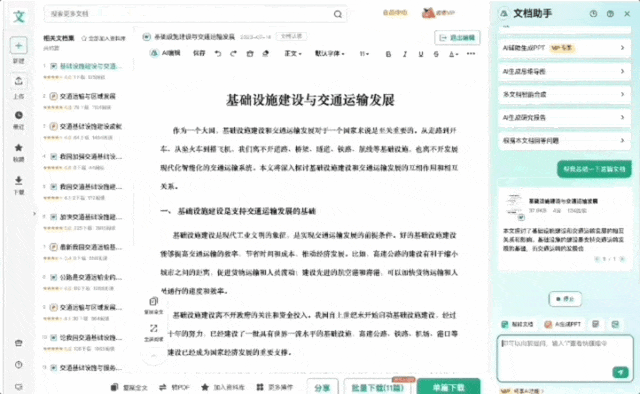Open the font size 11 dropdown
This screenshot has height=394, width=640.
coord(364,54)
